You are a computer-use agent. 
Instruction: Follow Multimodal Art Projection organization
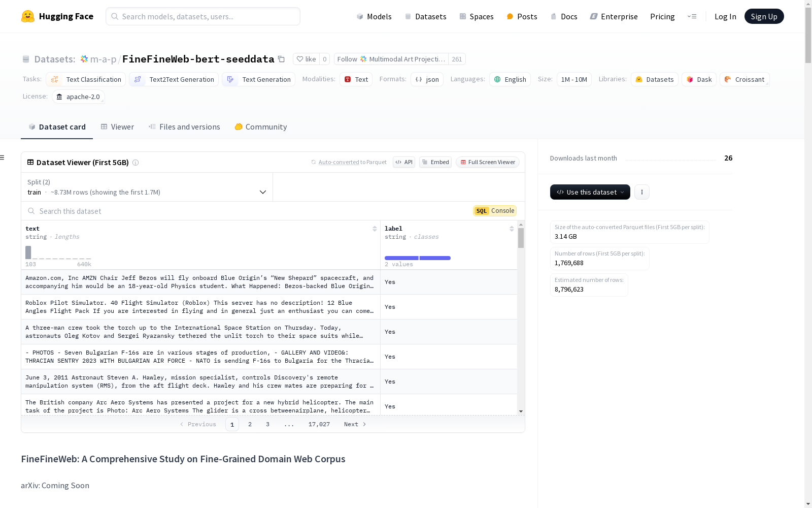[x=391, y=59]
